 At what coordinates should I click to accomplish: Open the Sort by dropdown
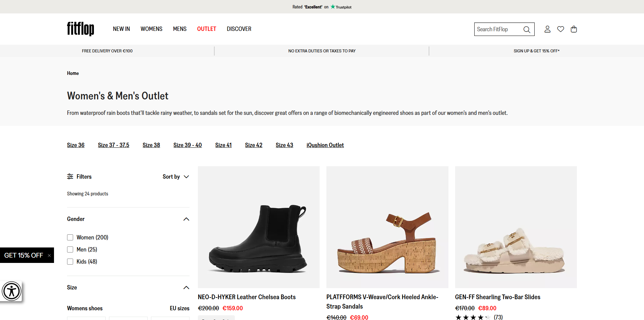click(176, 177)
